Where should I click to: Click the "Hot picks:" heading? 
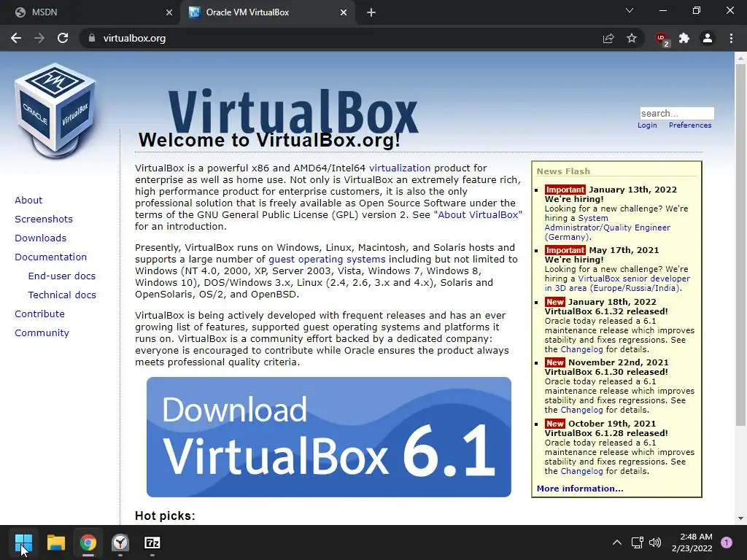tap(165, 516)
